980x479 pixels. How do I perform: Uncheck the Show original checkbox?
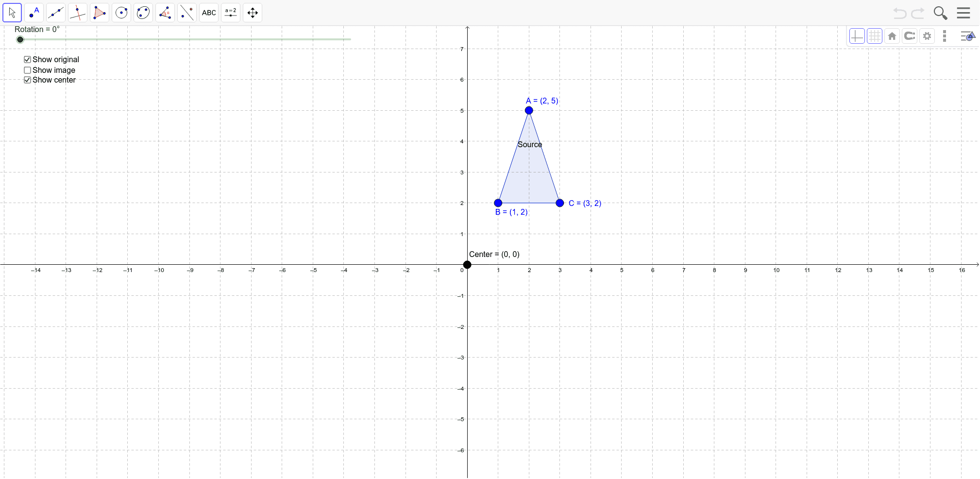27,59
